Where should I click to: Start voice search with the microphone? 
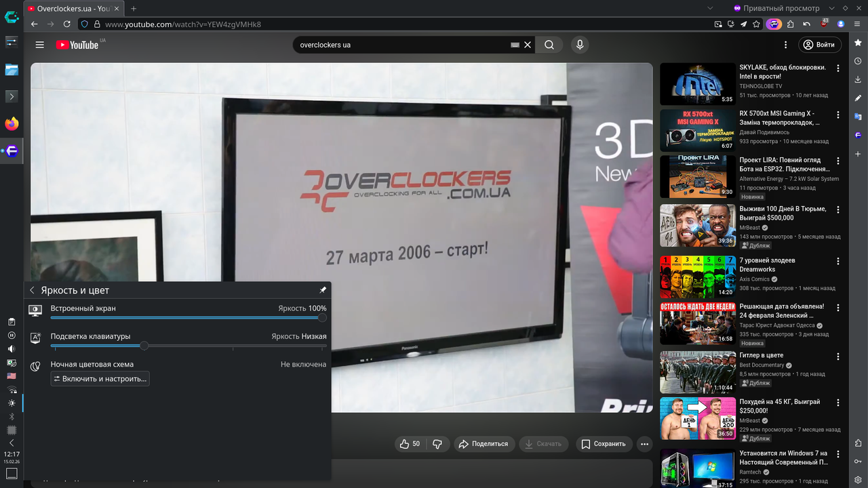coord(580,45)
